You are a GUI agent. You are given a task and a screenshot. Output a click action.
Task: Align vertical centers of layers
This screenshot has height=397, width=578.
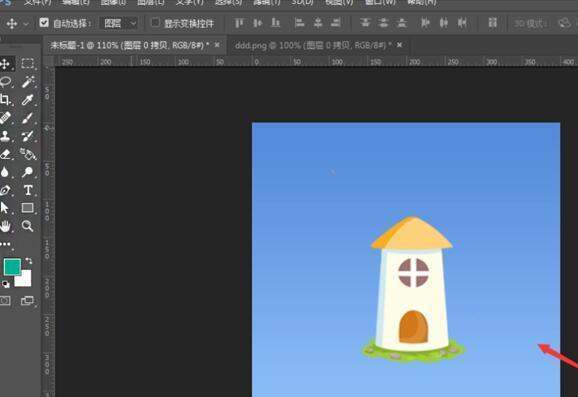[x=257, y=23]
